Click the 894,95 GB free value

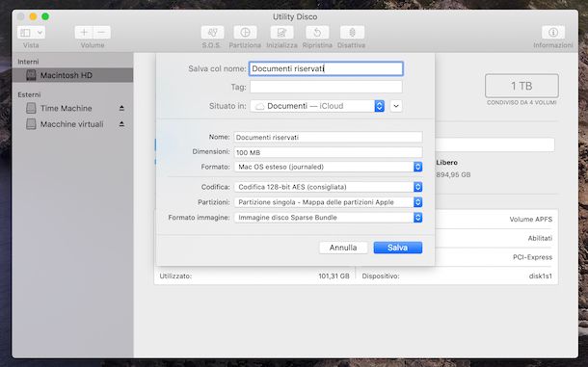(453, 174)
